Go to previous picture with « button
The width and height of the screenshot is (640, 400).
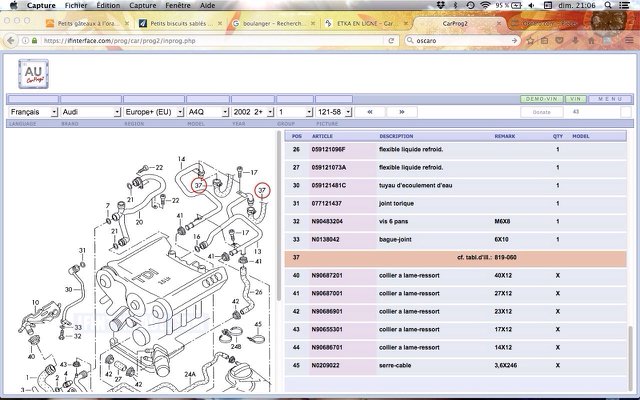[370, 112]
